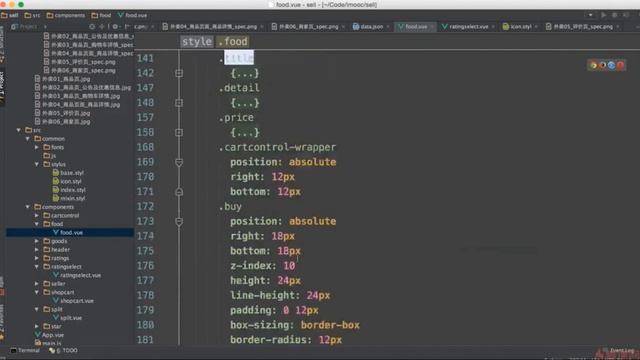This screenshot has height=360, width=640.
Task: Collapse the common folder
Action: point(28,139)
